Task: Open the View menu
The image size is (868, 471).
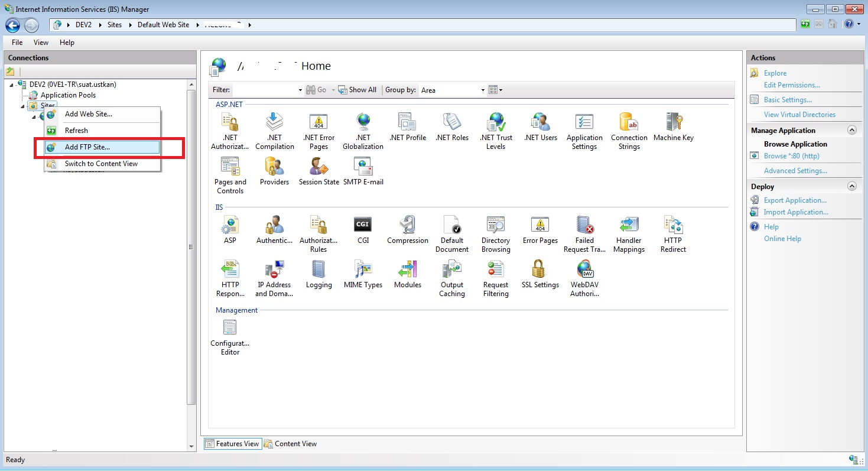Action: coord(41,43)
